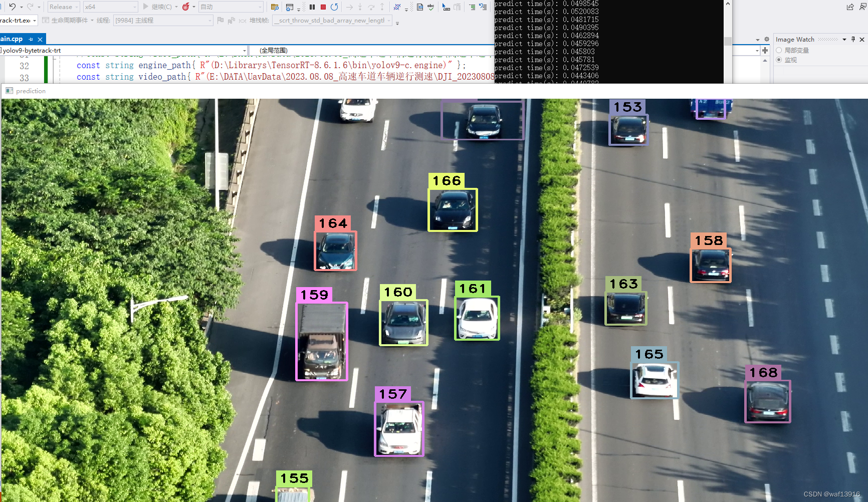Open the yolov9-bytetrack-trt project scope dropdown
The height and width of the screenshot is (502, 868).
[124, 50]
